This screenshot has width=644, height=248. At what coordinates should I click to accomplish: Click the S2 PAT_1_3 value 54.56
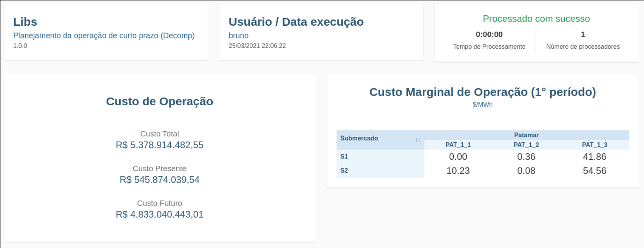click(594, 171)
